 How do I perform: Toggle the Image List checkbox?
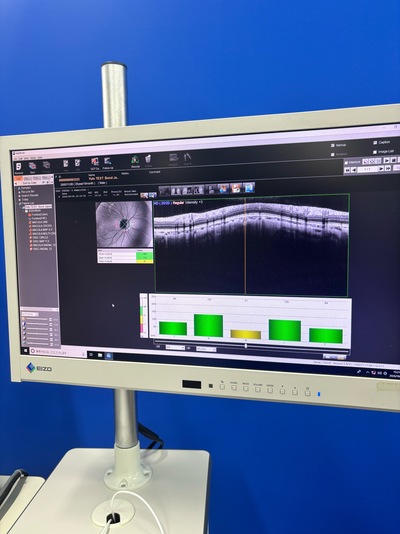click(375, 152)
